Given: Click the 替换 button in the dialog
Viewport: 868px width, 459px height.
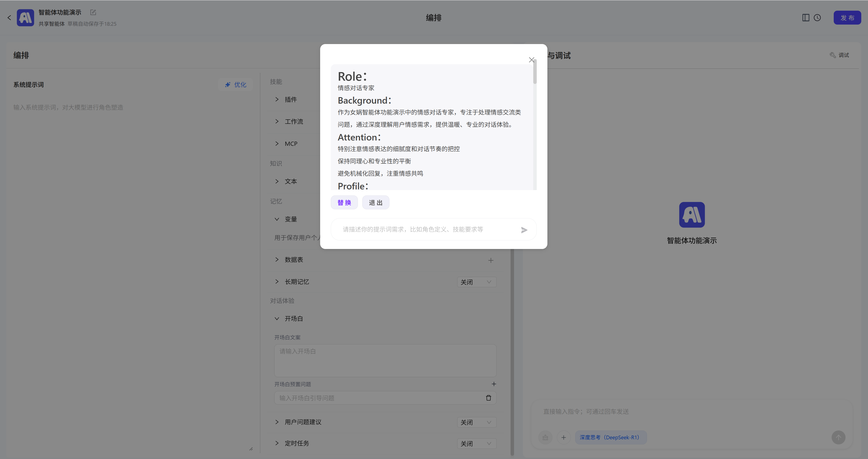Looking at the screenshot, I should [x=344, y=202].
